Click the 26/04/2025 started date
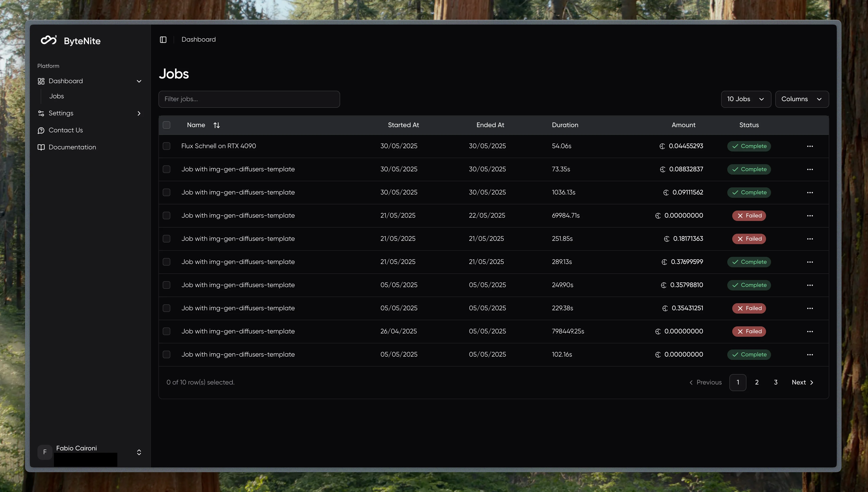 pos(398,331)
